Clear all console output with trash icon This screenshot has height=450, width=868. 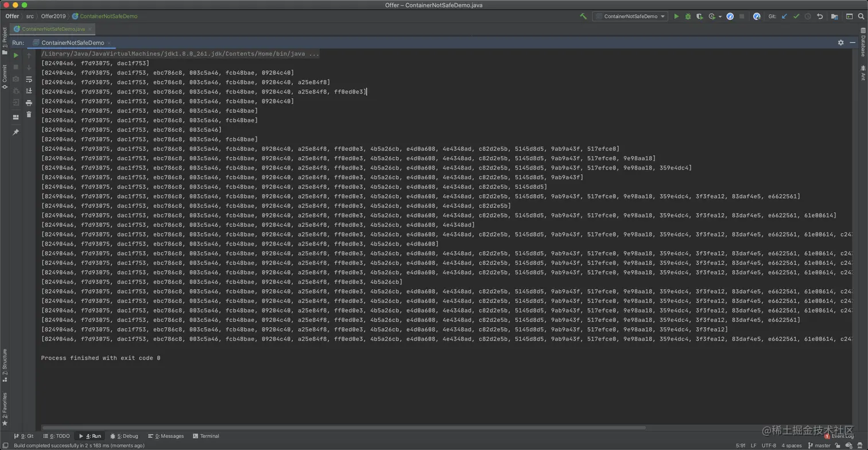pos(29,114)
